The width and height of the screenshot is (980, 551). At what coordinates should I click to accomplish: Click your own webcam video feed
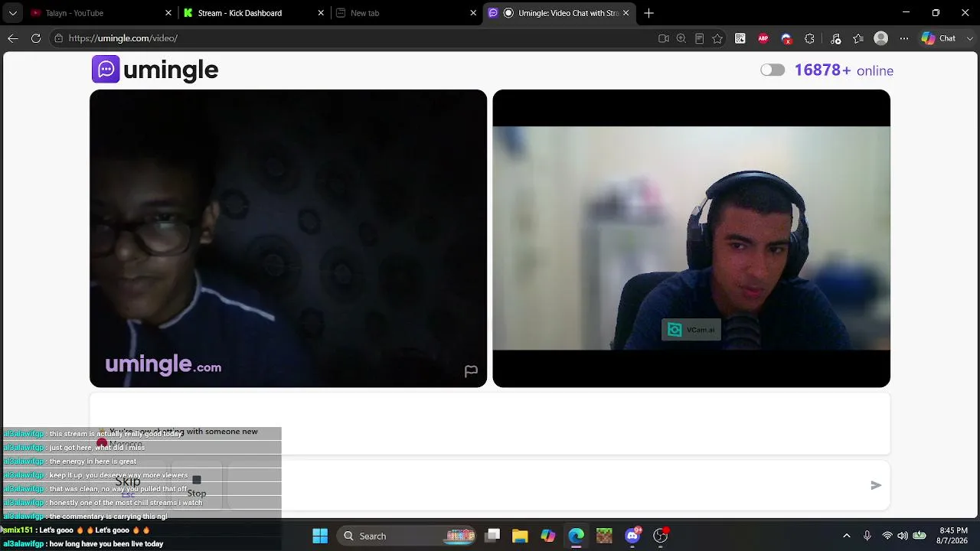coord(691,238)
